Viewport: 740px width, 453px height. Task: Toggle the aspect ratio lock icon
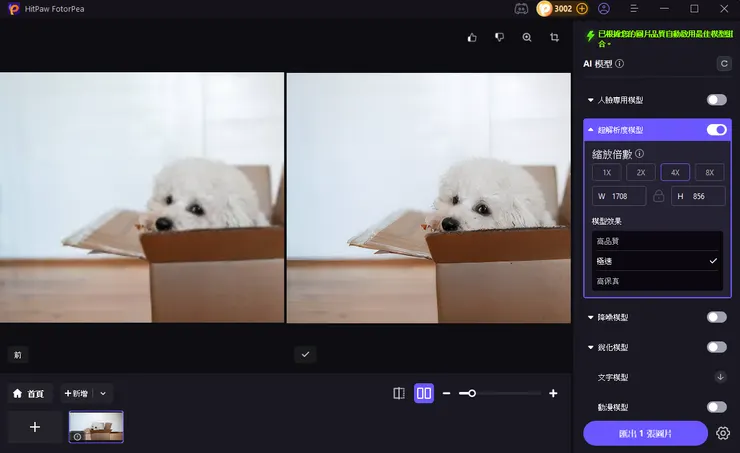658,196
